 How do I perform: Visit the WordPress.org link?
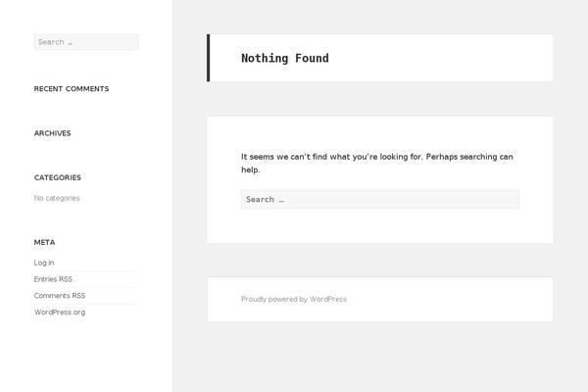click(x=60, y=313)
